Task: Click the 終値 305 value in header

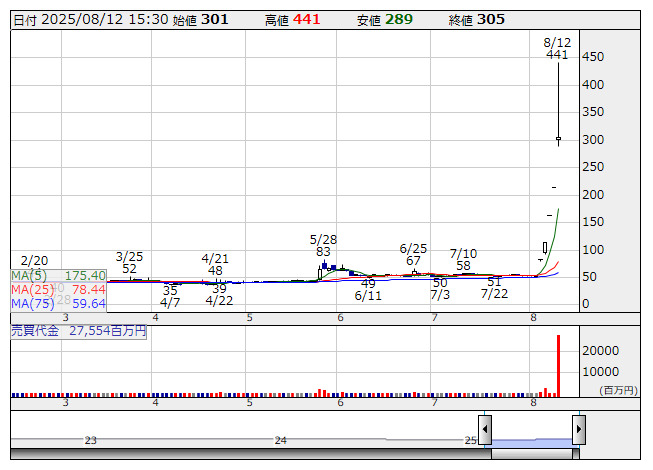Action: [490, 19]
